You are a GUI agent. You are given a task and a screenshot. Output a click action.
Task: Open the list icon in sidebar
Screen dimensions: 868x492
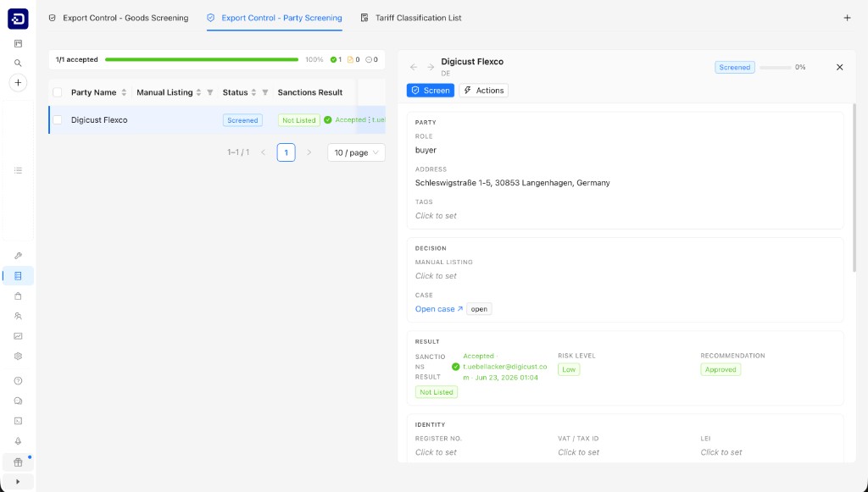(x=18, y=170)
